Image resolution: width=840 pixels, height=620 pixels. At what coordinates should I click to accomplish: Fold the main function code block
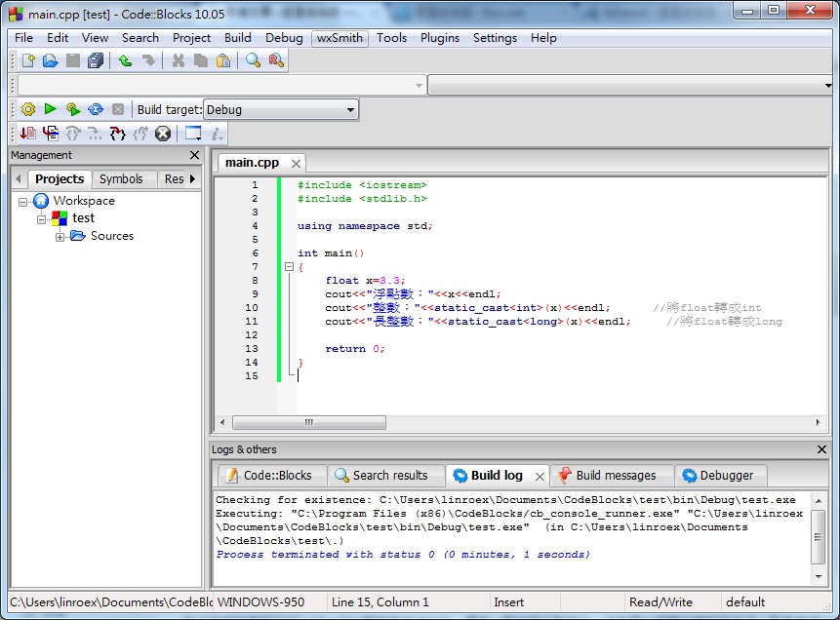290,267
